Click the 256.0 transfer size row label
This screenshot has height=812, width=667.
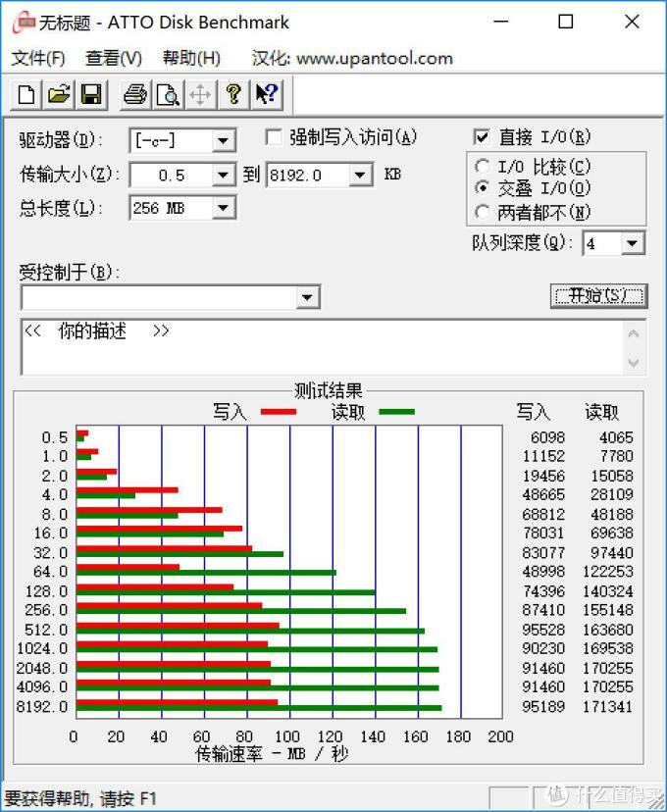(x=46, y=610)
